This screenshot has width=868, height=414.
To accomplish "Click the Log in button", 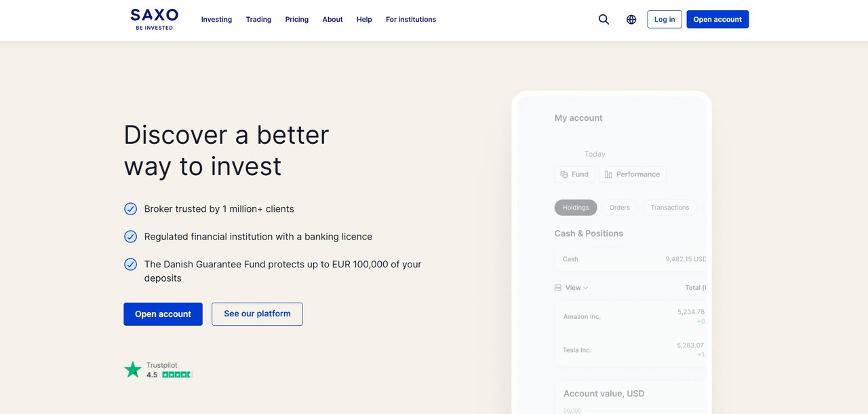I will (665, 19).
